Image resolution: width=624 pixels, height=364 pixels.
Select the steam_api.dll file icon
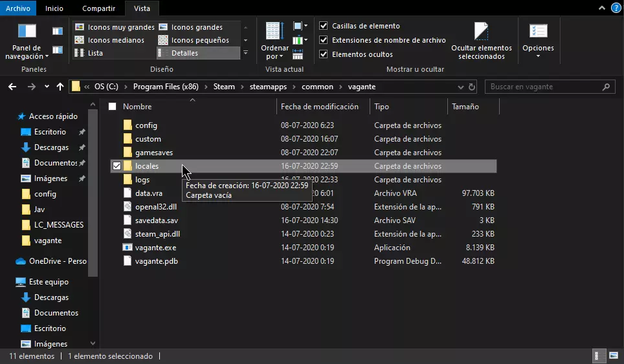(x=128, y=233)
